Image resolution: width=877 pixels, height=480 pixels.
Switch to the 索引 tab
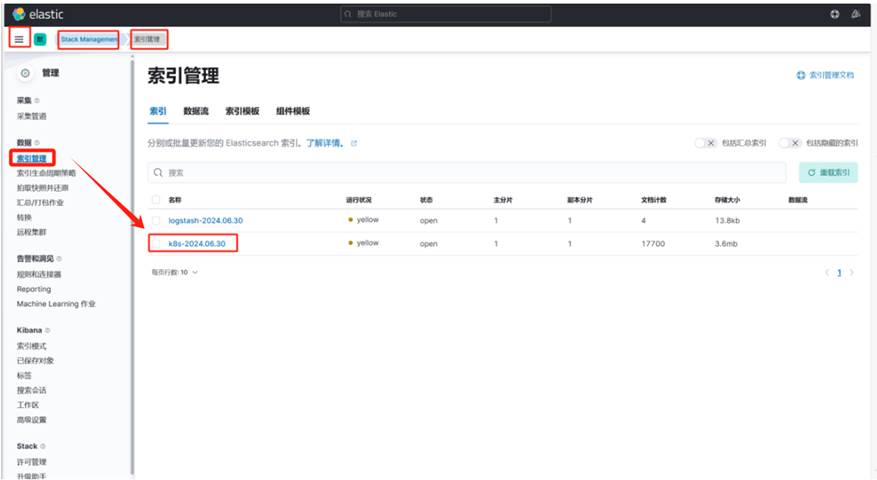click(x=158, y=111)
